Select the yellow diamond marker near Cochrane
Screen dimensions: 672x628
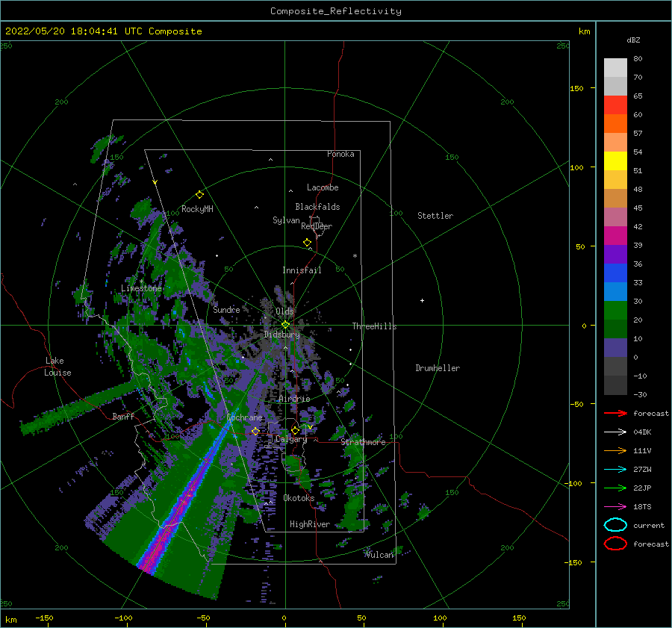(x=255, y=431)
